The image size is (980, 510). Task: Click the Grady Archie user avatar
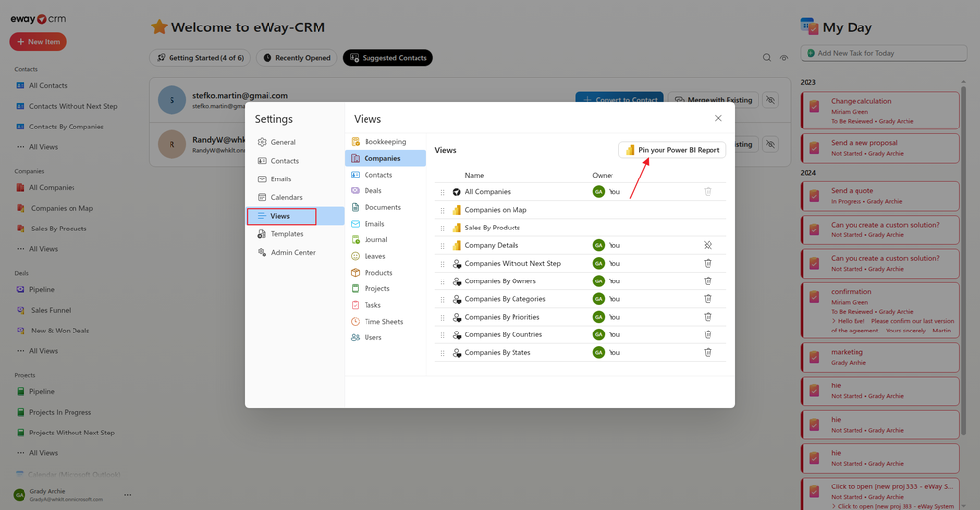click(20, 495)
